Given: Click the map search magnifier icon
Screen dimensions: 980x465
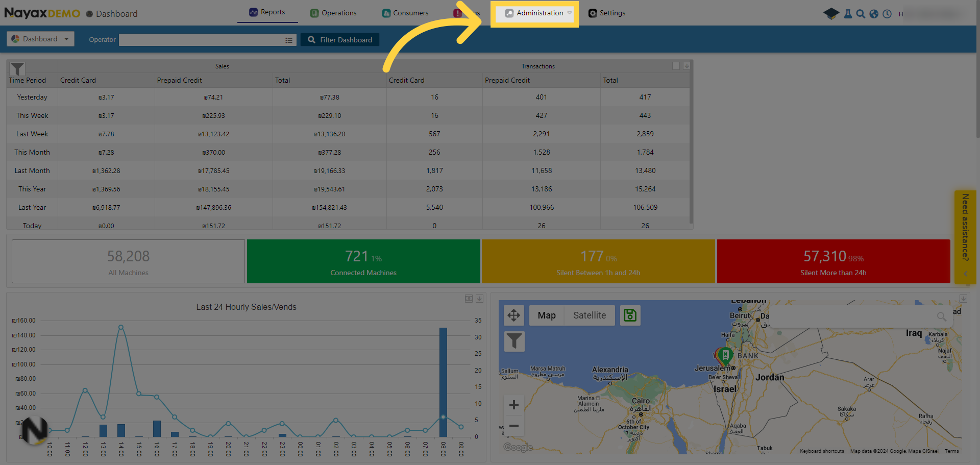Looking at the screenshot, I should [942, 316].
